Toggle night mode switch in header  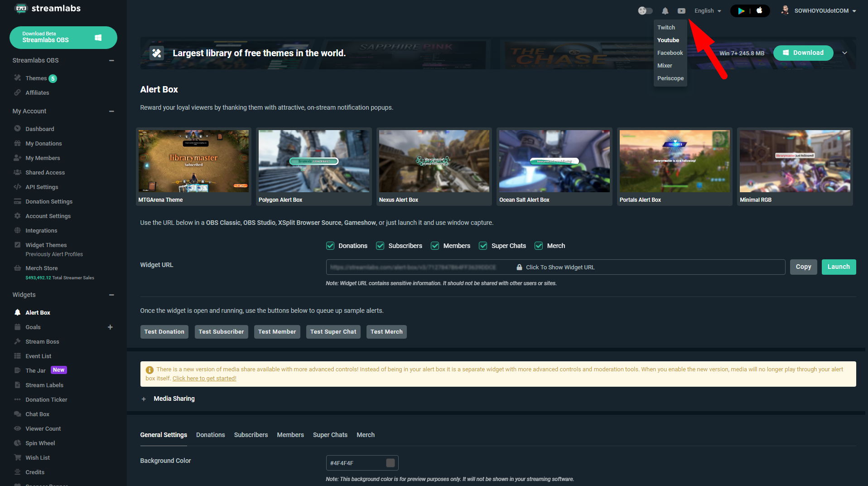coord(645,11)
